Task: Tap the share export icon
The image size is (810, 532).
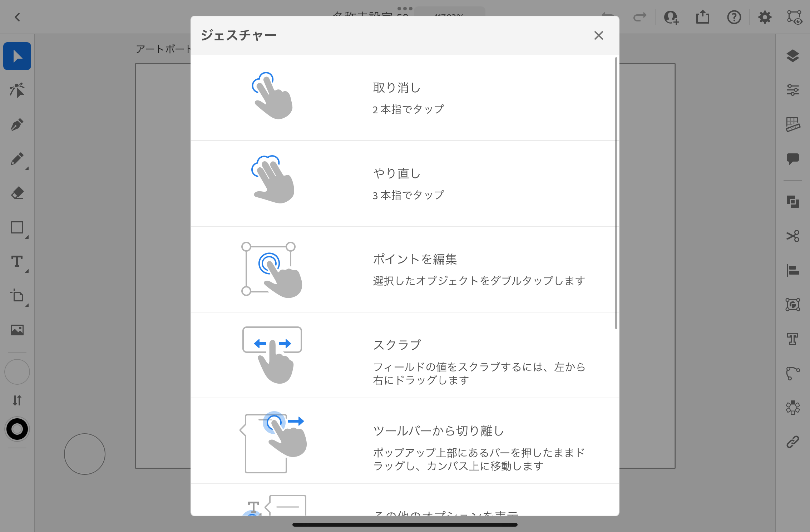Action: pyautogui.click(x=702, y=17)
